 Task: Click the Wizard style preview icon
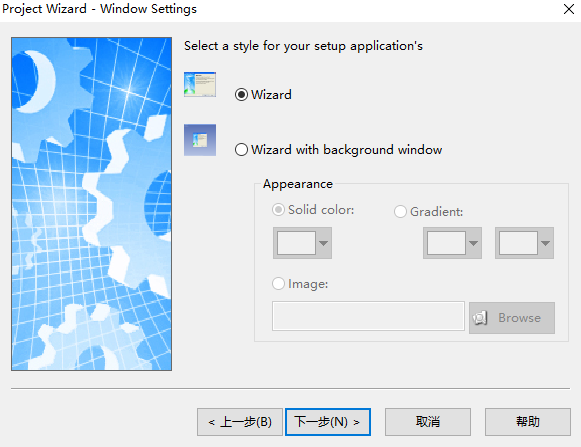pyautogui.click(x=200, y=85)
